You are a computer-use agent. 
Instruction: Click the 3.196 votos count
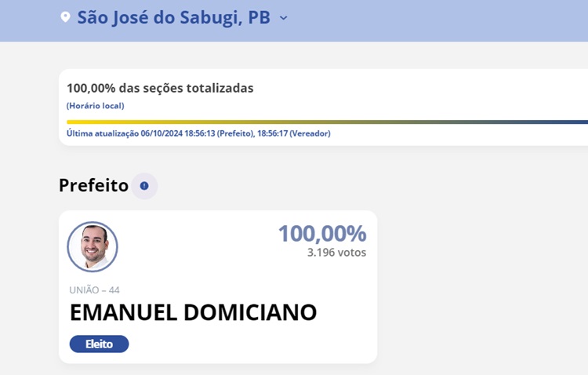pyautogui.click(x=336, y=253)
